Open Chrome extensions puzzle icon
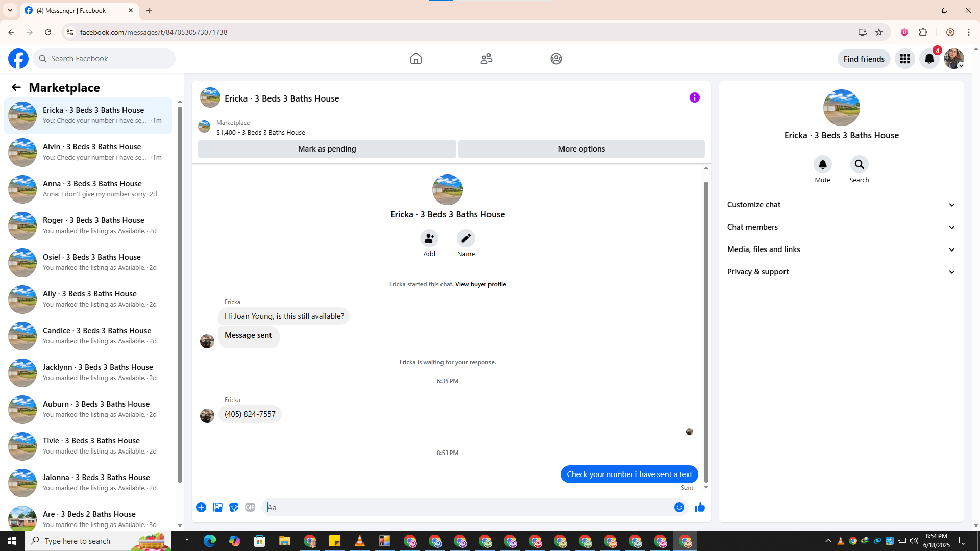This screenshot has height=551, width=980. coord(923,32)
